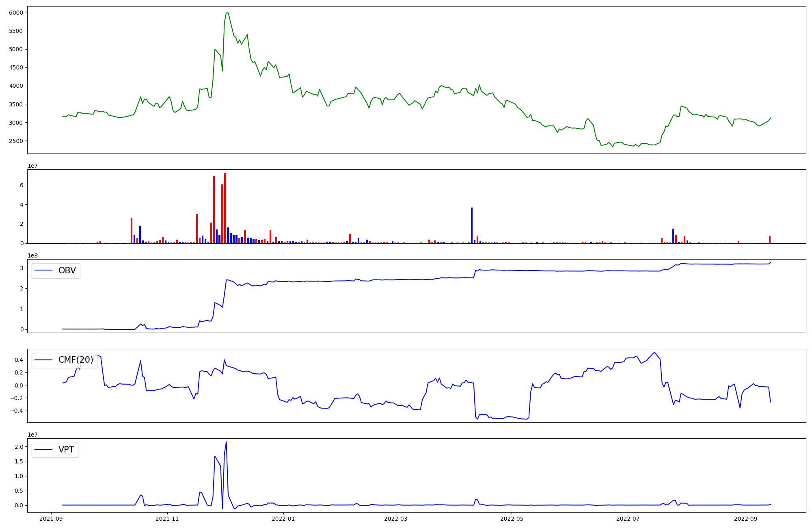The height and width of the screenshot is (528, 812).
Task: Click the VPT line's highest spike
Action: (226, 442)
